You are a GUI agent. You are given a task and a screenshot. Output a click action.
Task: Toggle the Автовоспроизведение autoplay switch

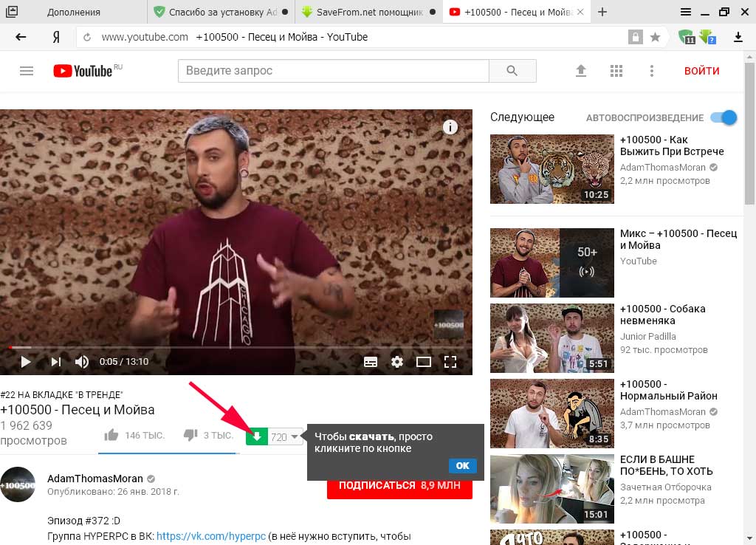[724, 117]
